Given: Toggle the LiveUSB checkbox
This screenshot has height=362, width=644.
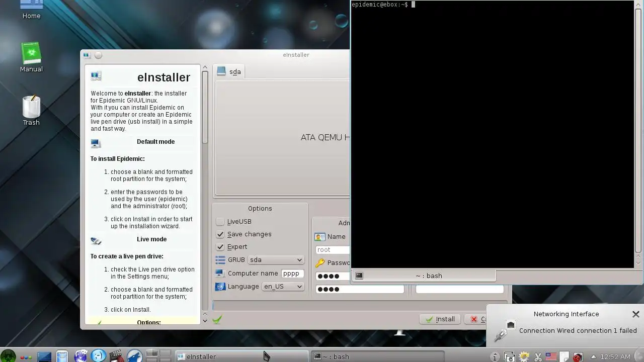Looking at the screenshot, I should 220,222.
